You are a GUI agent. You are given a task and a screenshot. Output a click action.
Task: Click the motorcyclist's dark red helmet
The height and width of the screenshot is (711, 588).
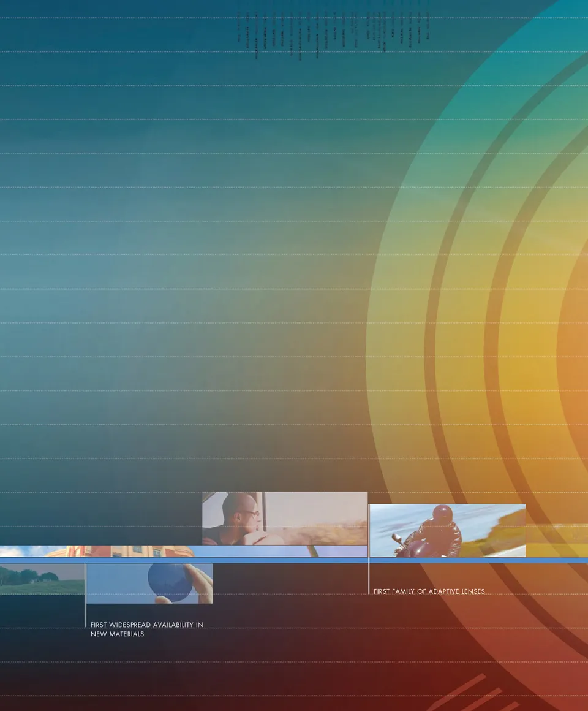tap(442, 514)
